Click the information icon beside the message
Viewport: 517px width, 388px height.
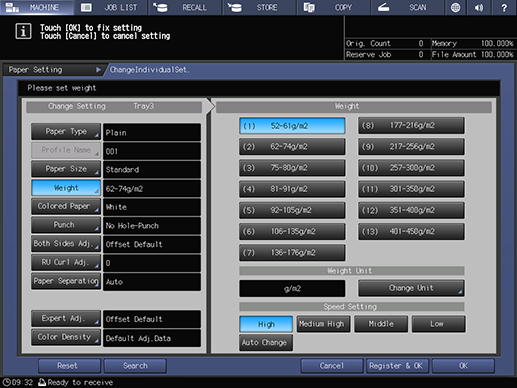23,31
